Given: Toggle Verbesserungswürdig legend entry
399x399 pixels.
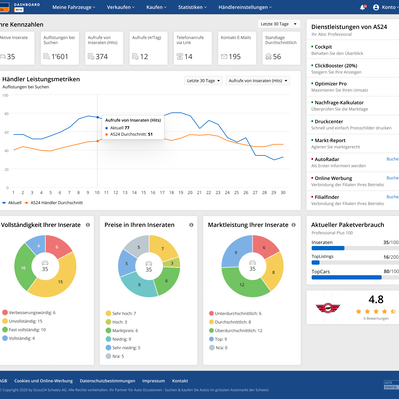Looking at the screenshot, I should click(29, 313).
